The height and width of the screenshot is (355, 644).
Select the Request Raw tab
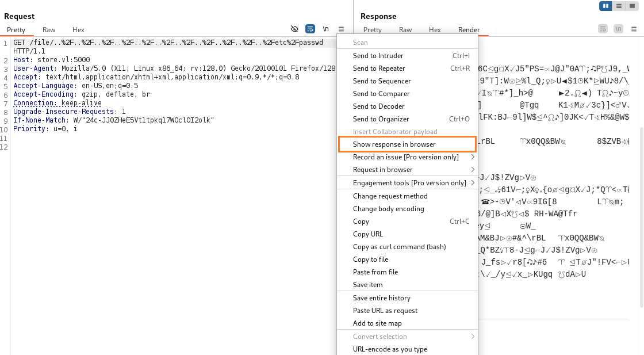pos(49,29)
